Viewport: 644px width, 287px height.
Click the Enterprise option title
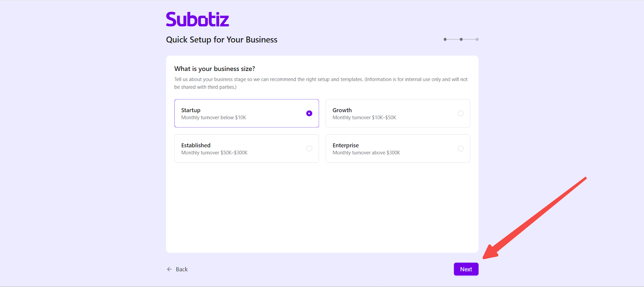point(345,145)
